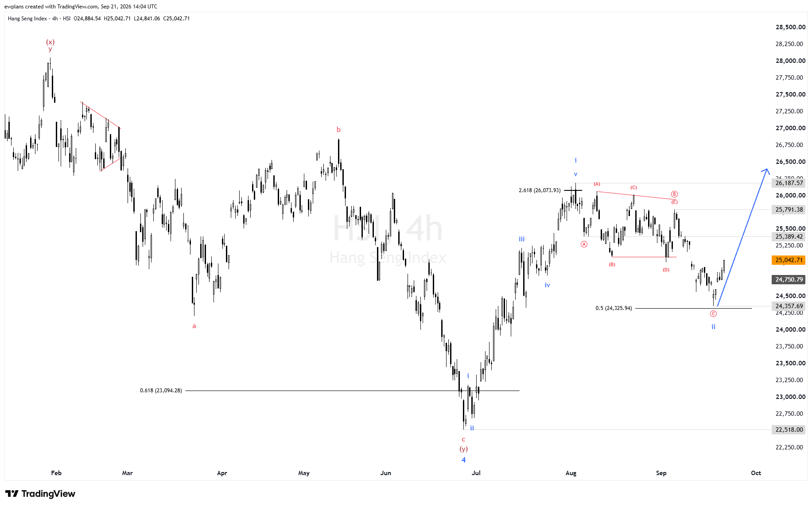Click the red (D) triangle label
812x507 pixels.
[666, 270]
